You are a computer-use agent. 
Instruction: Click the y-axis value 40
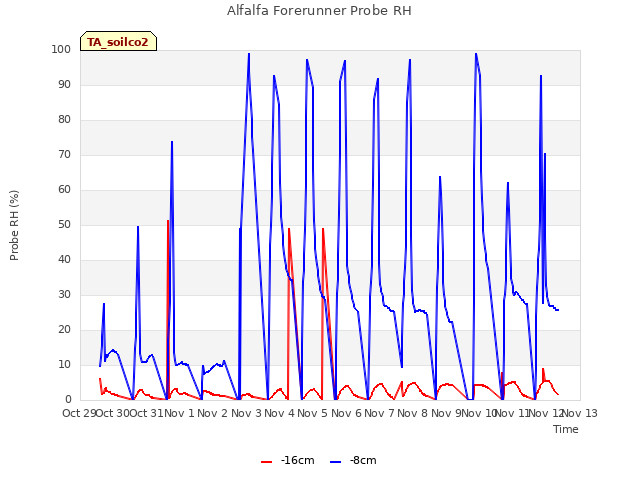pyautogui.click(x=64, y=260)
